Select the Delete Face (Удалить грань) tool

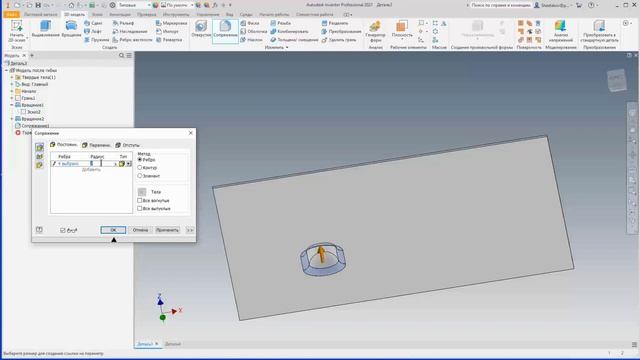coord(339,40)
